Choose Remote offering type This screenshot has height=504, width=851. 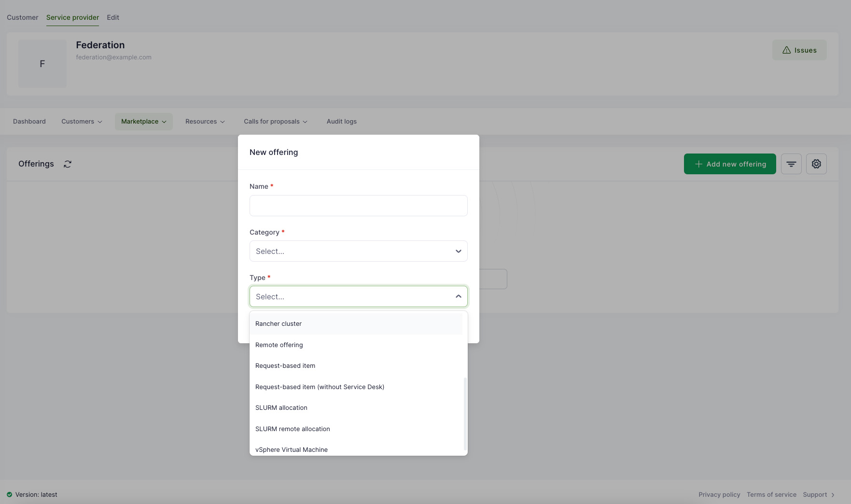[x=279, y=345]
